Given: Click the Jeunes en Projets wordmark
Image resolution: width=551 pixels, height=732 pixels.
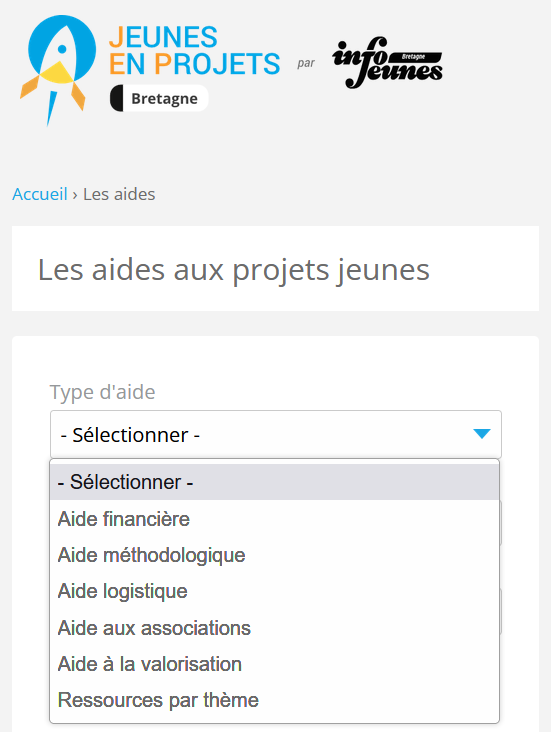Looking at the screenshot, I should [194, 50].
